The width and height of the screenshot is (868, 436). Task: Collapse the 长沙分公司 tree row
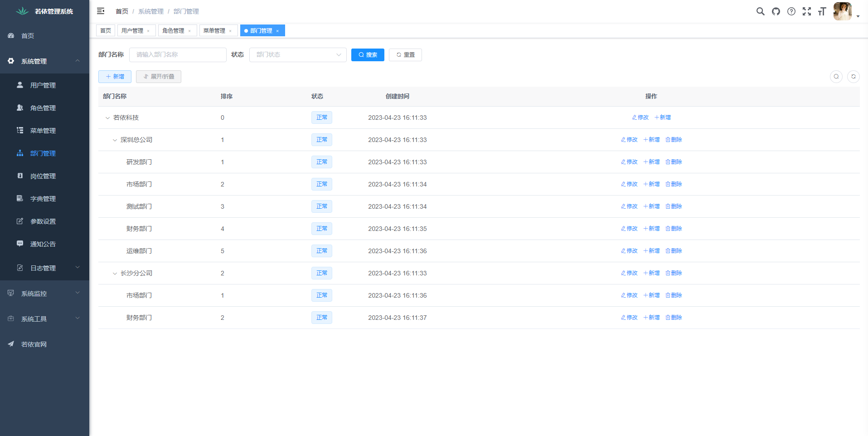pos(115,274)
